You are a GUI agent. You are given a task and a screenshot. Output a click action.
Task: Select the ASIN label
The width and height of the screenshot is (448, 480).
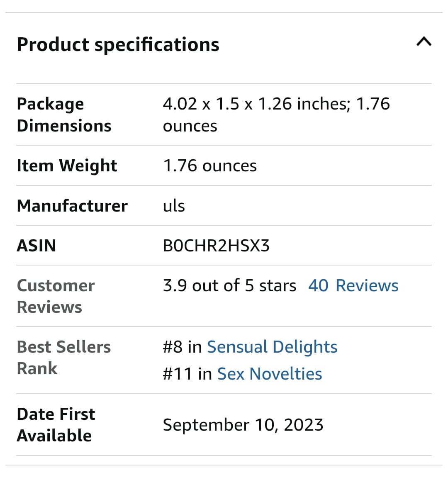click(37, 246)
